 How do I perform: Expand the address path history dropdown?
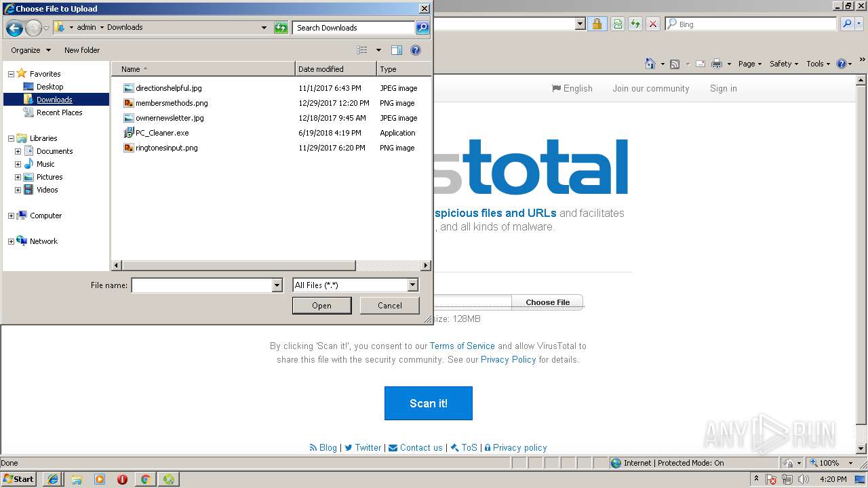point(264,28)
